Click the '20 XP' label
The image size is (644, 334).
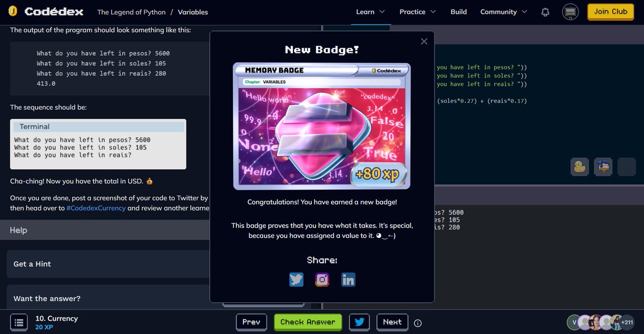pyautogui.click(x=44, y=327)
